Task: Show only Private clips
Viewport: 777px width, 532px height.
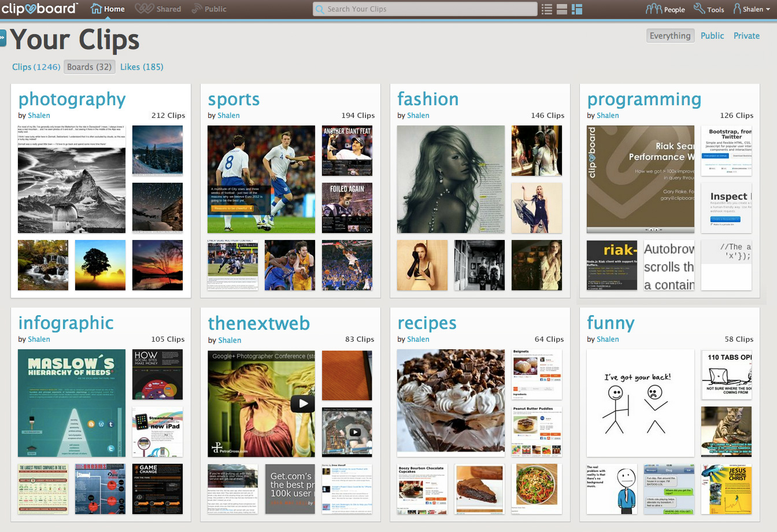Action: [746, 35]
